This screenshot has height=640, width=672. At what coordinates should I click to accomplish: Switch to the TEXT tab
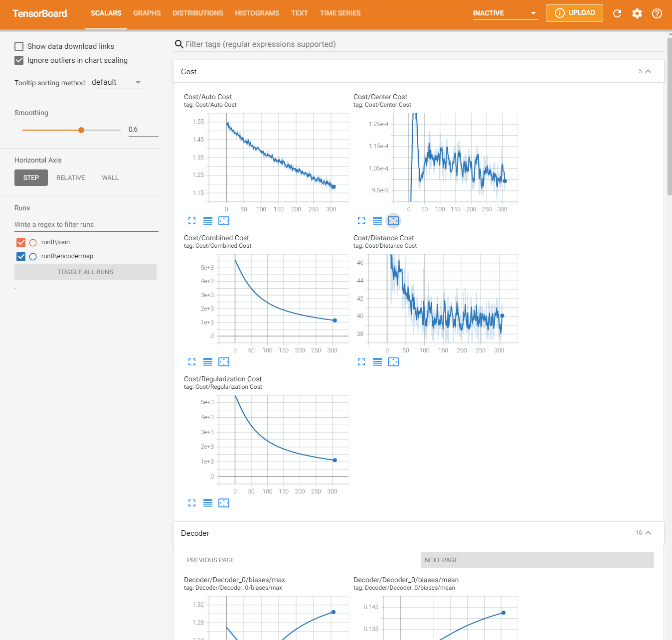(300, 13)
